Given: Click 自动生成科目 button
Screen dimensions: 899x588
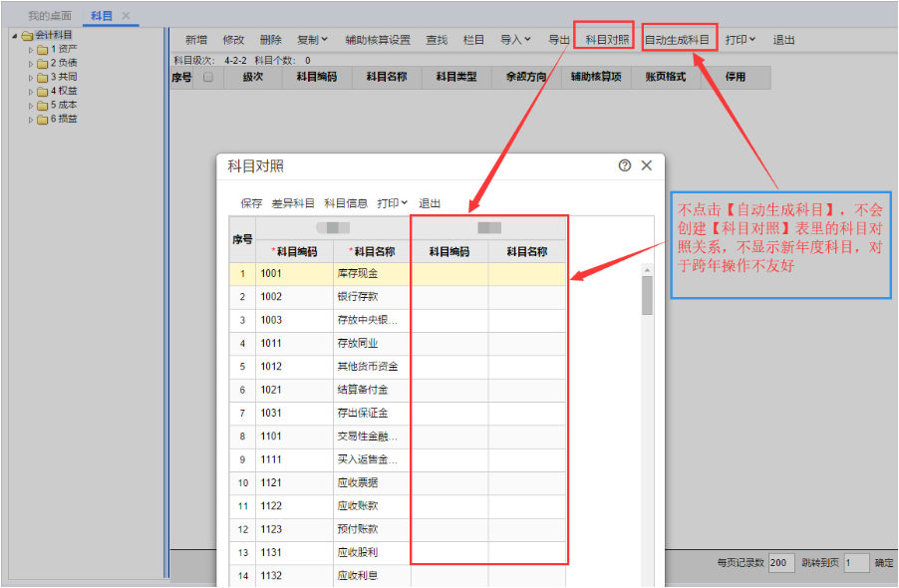Looking at the screenshot, I should click(x=677, y=40).
